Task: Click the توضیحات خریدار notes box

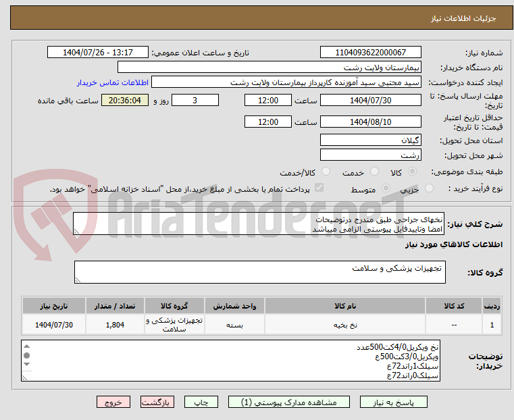Action: [230, 361]
